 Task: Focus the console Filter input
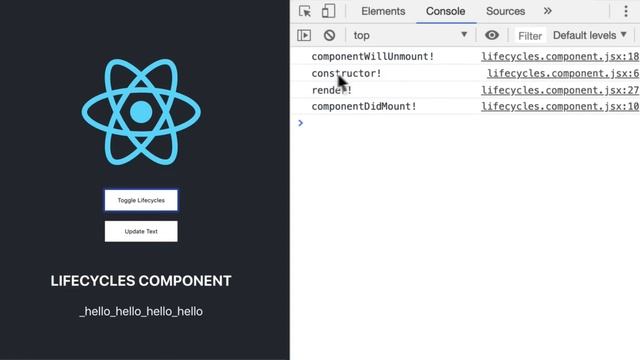(x=530, y=36)
